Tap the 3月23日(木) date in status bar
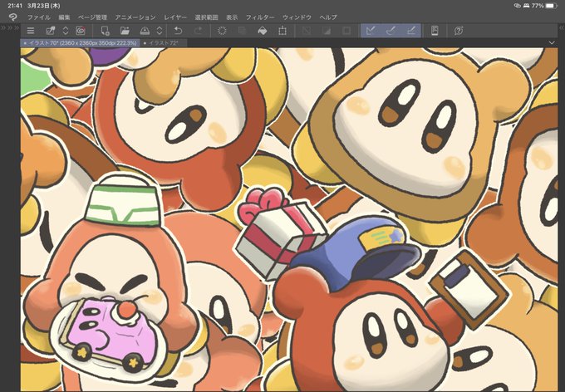 (x=43, y=6)
